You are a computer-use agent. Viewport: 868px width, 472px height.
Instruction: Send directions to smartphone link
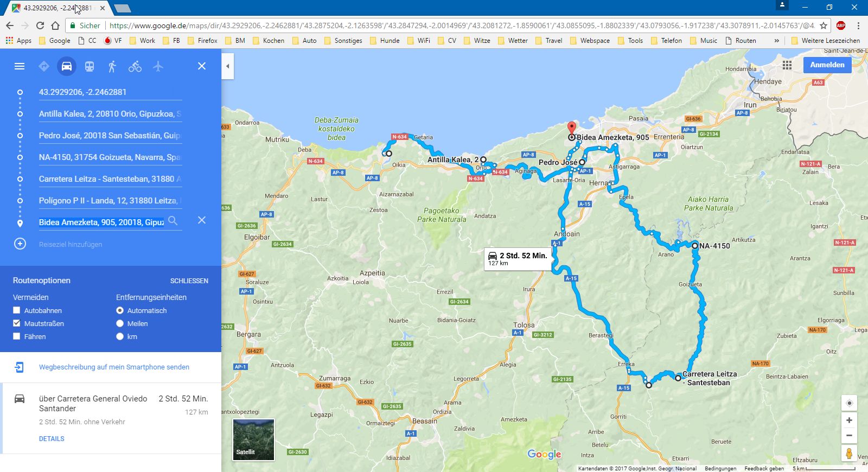tap(114, 367)
